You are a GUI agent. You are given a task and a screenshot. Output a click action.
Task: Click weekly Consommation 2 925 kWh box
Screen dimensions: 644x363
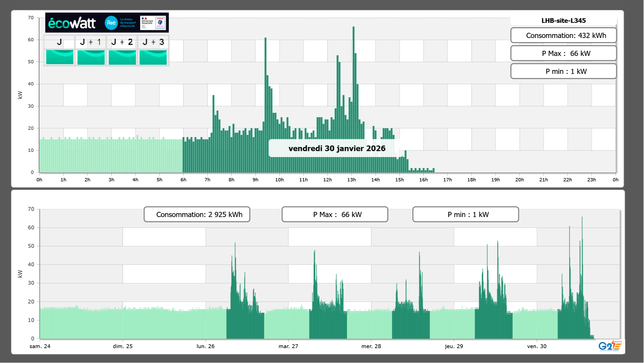(x=197, y=214)
